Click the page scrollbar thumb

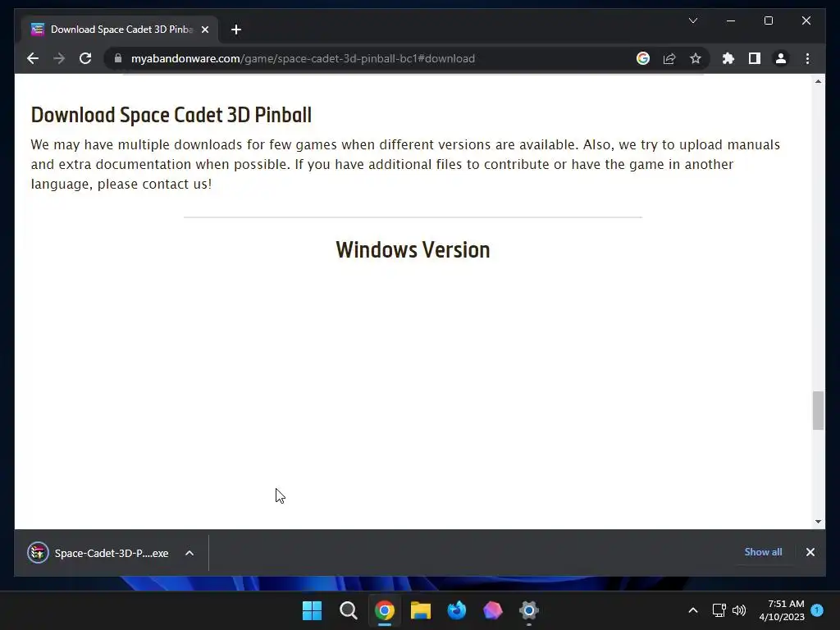click(818, 410)
